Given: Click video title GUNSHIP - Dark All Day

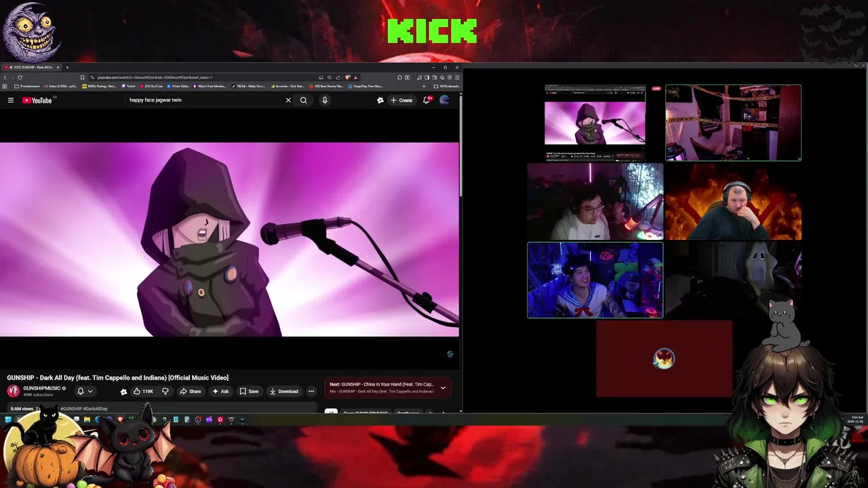Looking at the screenshot, I should (x=118, y=378).
